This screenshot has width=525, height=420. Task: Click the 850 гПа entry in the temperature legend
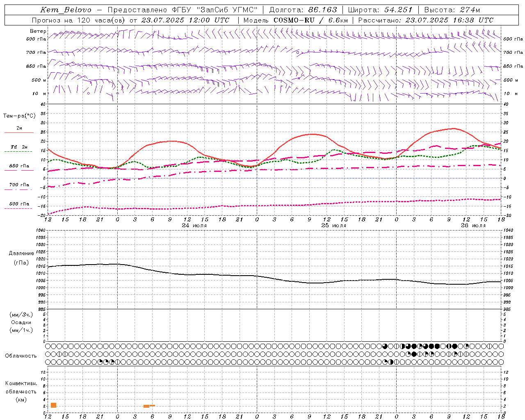[19, 166]
